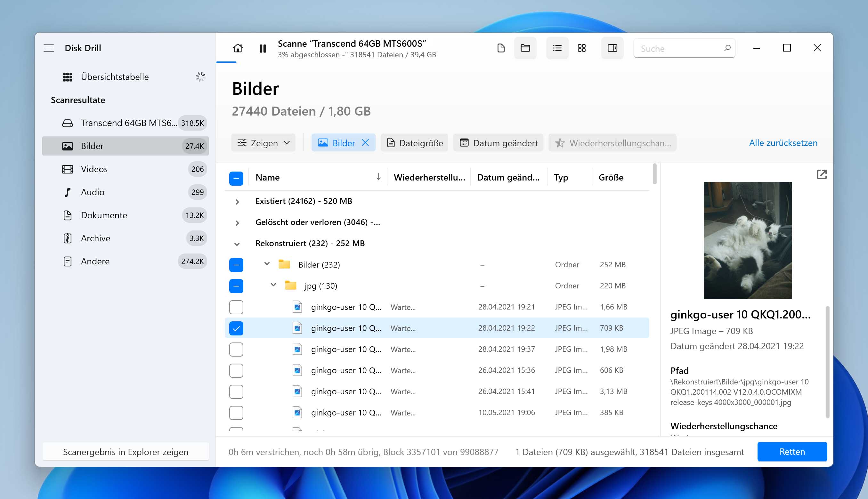Open preview in external window icon
The height and width of the screenshot is (499, 868).
point(822,174)
